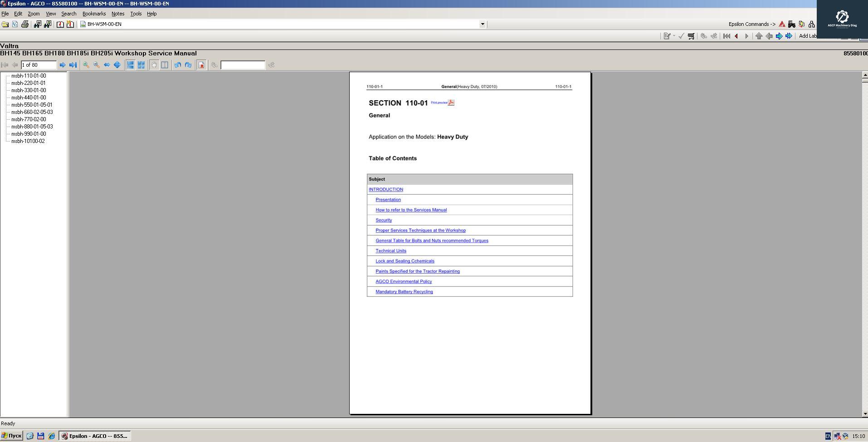Select msbh-330-01-00 in the sidebar tree
This screenshot has width=868, height=442.
tap(28, 90)
